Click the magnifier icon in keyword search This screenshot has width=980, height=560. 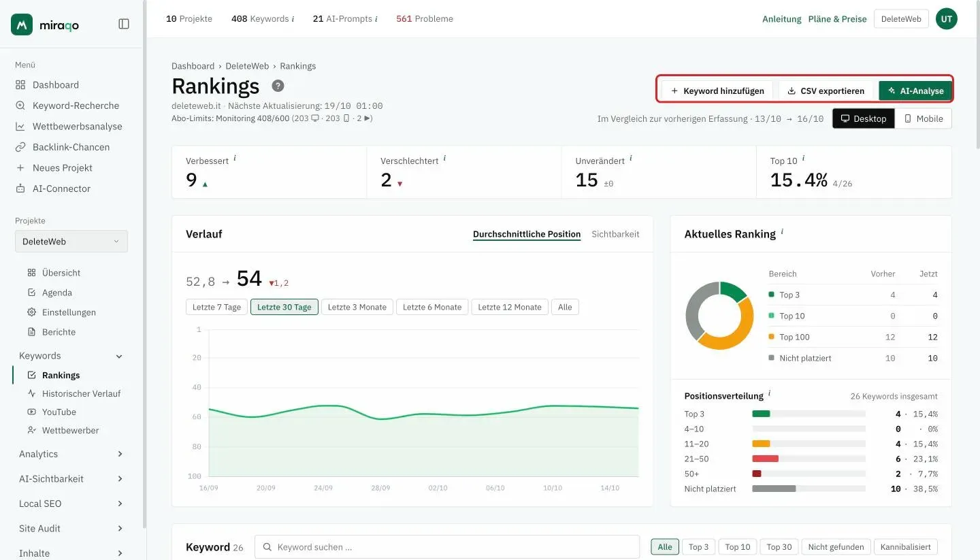(267, 547)
